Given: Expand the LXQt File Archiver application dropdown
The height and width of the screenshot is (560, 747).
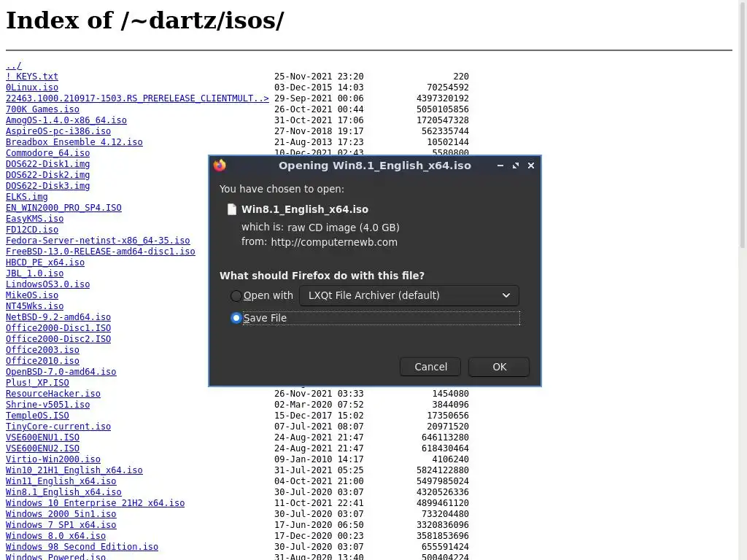Looking at the screenshot, I should click(409, 295).
